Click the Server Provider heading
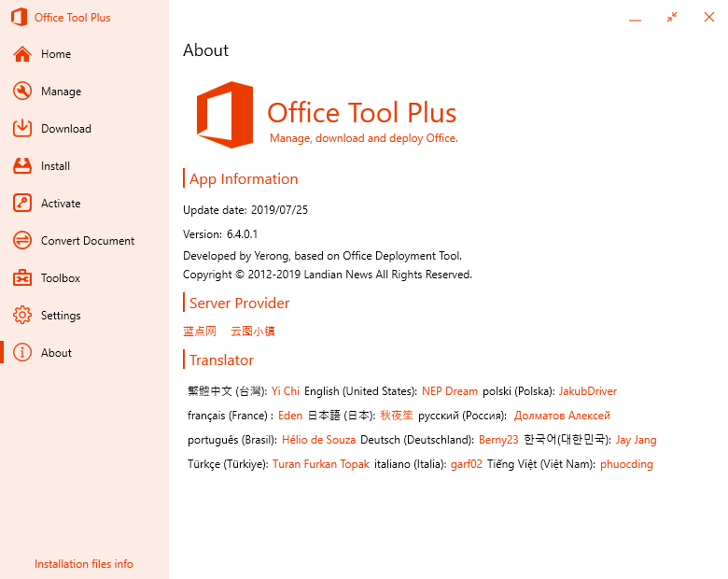728x579 pixels. click(239, 303)
